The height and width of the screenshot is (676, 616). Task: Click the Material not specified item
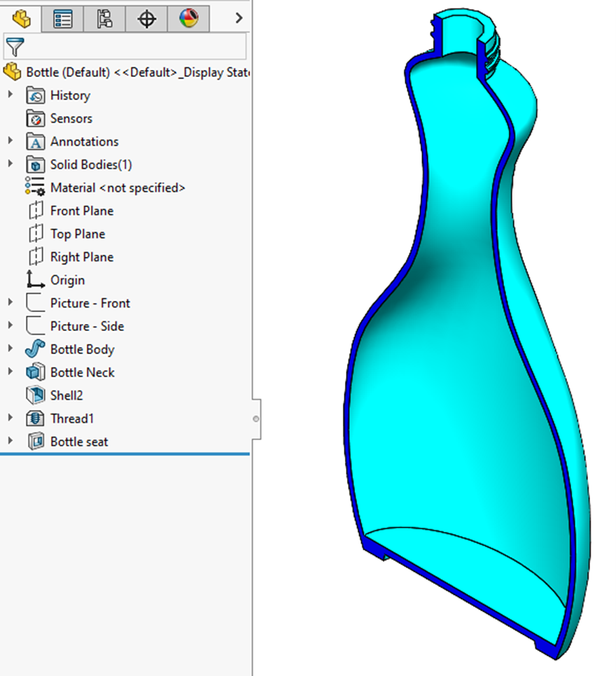pyautogui.click(x=117, y=188)
